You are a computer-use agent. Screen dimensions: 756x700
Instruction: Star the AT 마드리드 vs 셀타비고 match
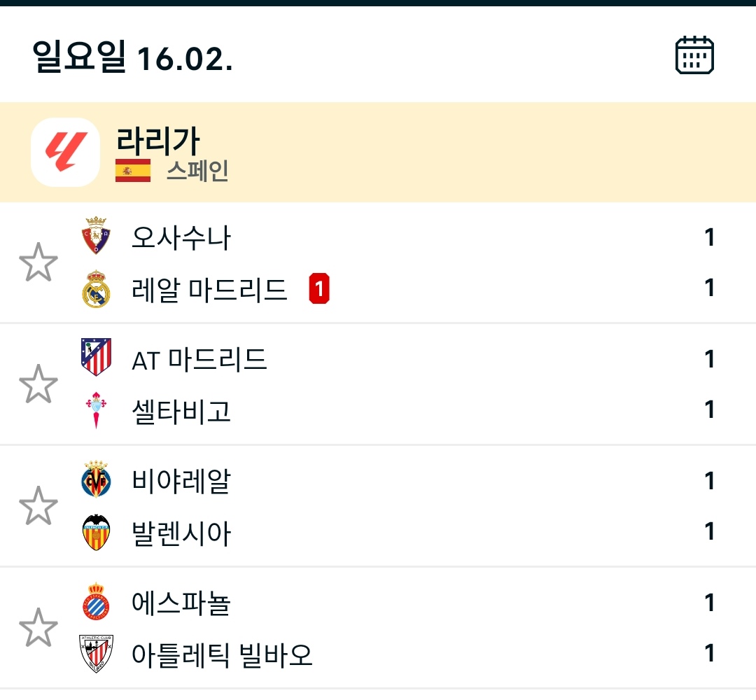pos(38,384)
